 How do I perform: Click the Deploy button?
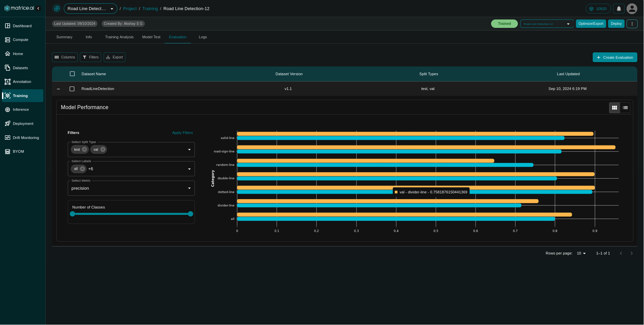(x=616, y=24)
